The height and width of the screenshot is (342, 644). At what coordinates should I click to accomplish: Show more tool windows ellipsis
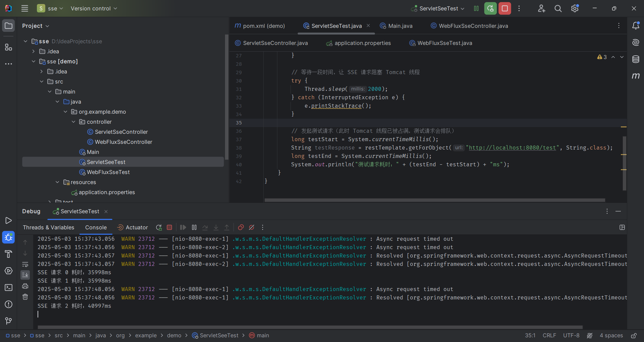[x=9, y=64]
